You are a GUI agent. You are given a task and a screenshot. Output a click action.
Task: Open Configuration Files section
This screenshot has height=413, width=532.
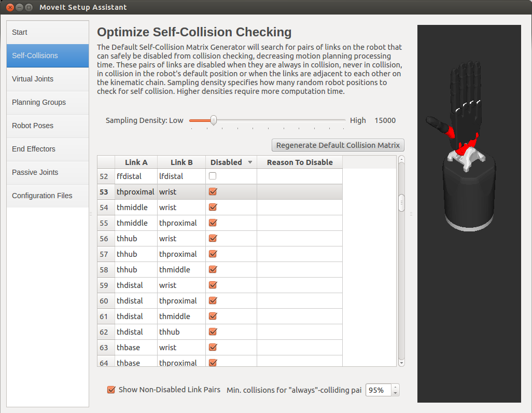(x=48, y=196)
